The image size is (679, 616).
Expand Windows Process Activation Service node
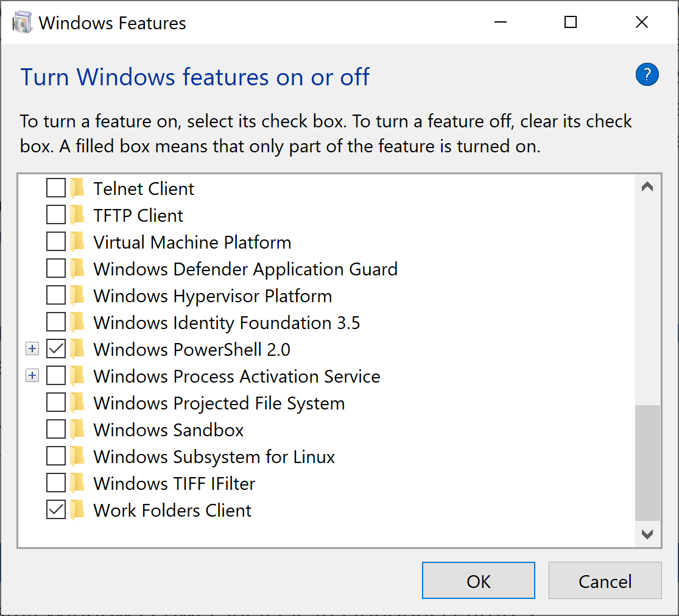point(32,377)
